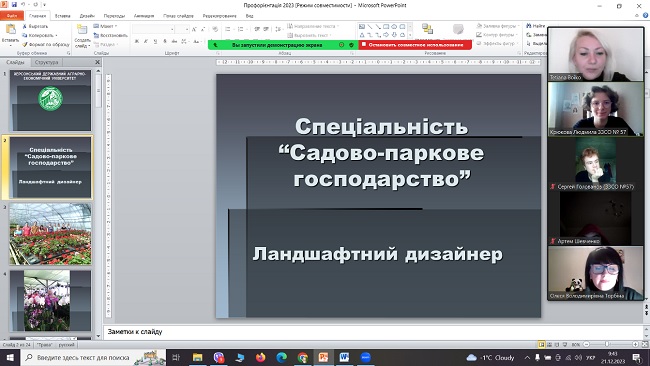Click the Paste (Вставить) clipboard icon
The height and width of the screenshot is (366, 650).
[x=10, y=29]
